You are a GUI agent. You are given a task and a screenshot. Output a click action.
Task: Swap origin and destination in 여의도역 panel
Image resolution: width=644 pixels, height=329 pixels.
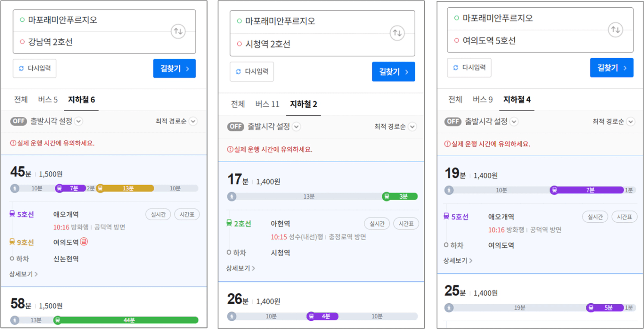coord(615,30)
